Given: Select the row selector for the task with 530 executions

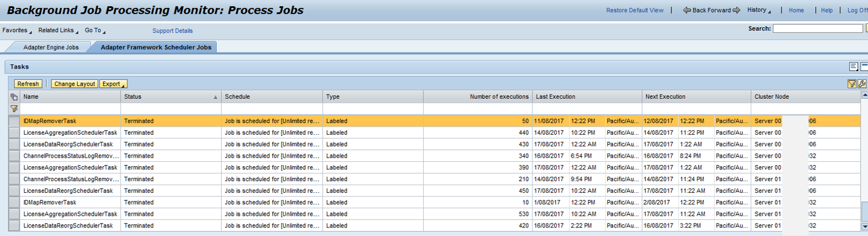Looking at the screenshot, I should pyautogui.click(x=14, y=214).
